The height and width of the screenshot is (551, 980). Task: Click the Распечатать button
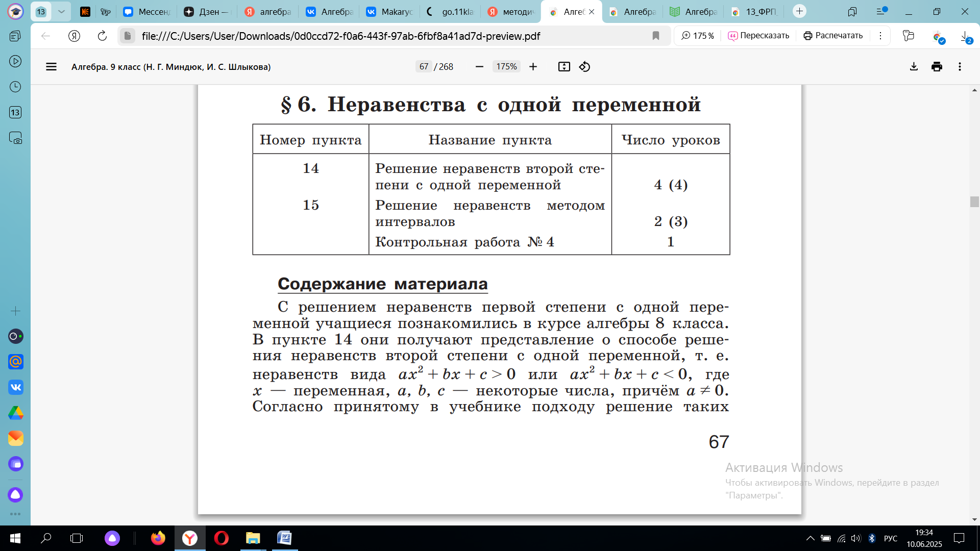click(x=833, y=36)
